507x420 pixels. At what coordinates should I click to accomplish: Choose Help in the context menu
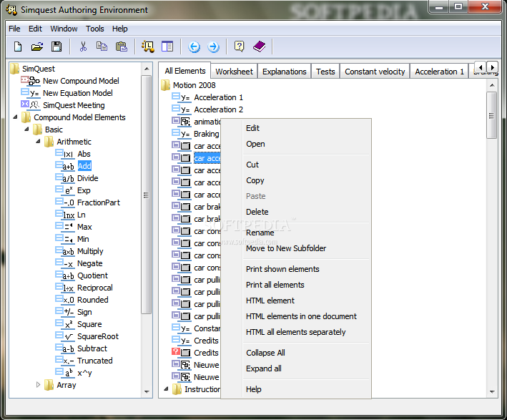[295, 389]
